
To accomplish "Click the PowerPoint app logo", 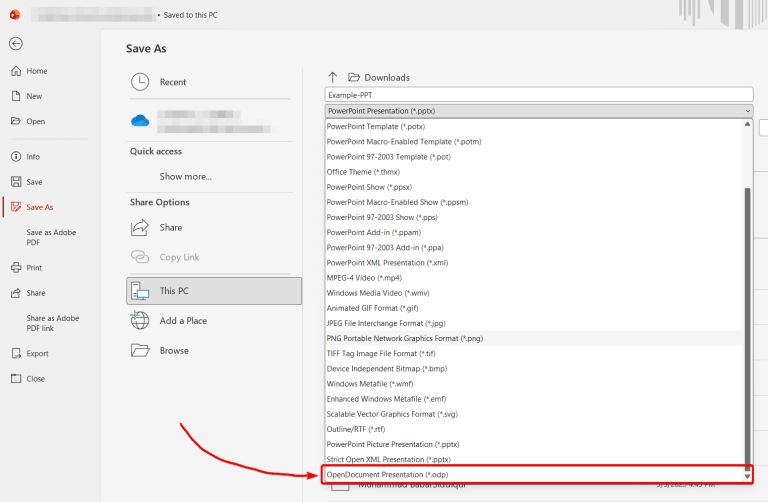I will [15, 15].
